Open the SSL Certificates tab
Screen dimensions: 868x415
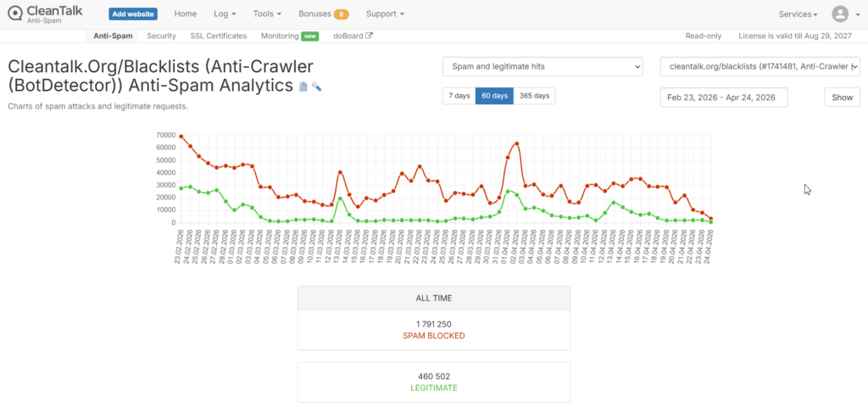coord(218,36)
